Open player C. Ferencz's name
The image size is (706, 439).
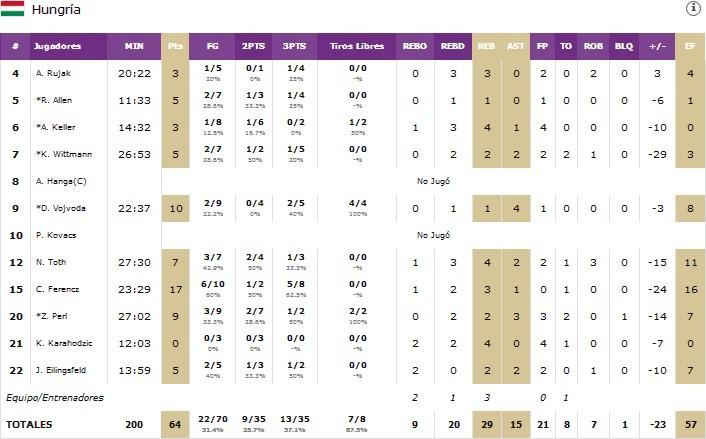tap(56, 289)
